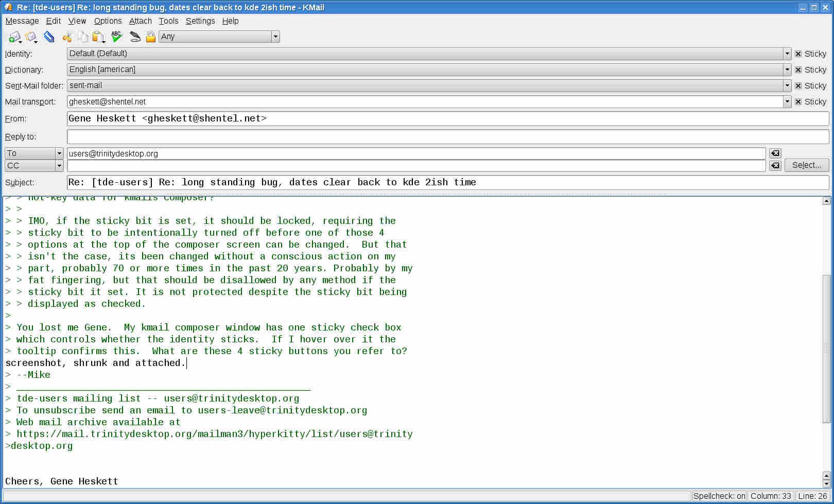This screenshot has width=834, height=504.
Task: Click the 'Identity:' field label
Action: pos(19,54)
